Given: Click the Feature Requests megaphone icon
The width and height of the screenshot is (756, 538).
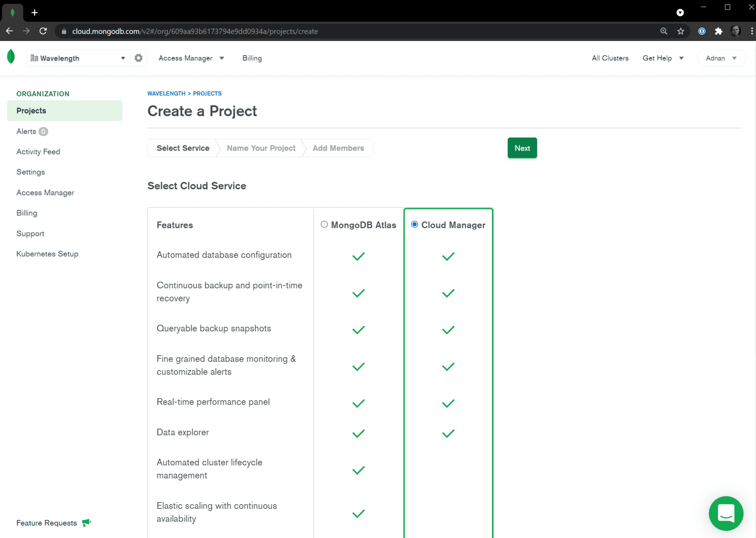Looking at the screenshot, I should point(87,522).
